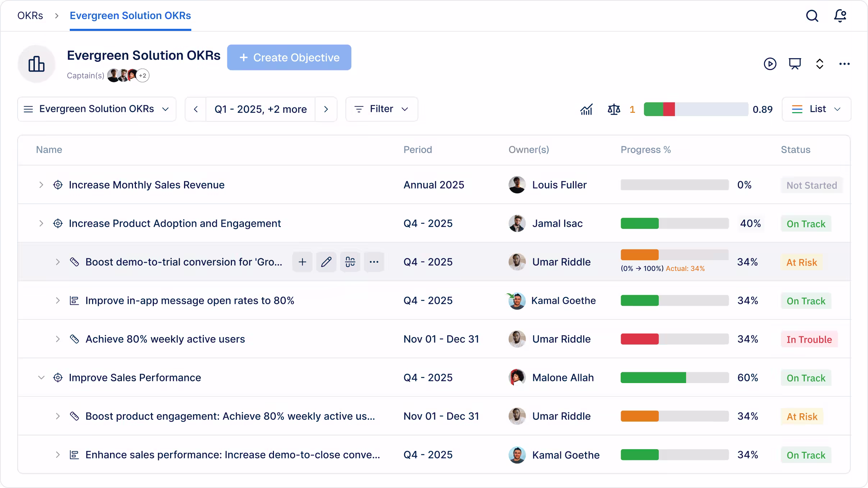Click the alignment icon on Boost demo-to-trial row

350,262
